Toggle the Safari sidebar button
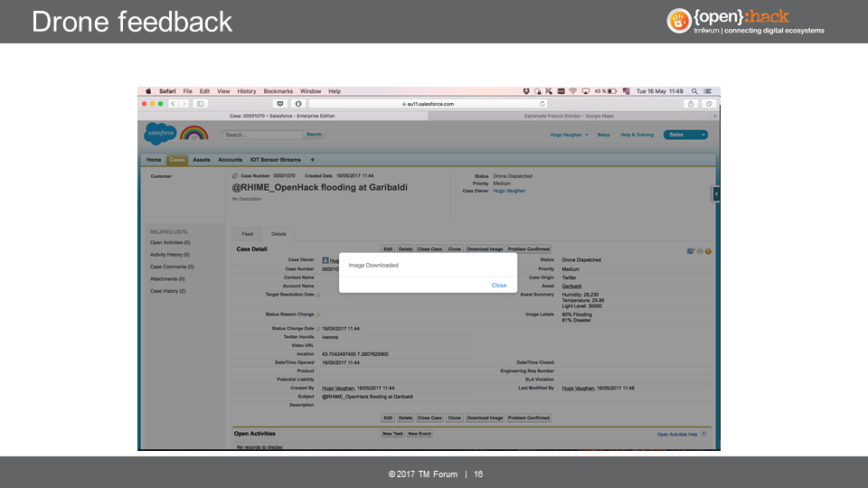 (x=201, y=103)
